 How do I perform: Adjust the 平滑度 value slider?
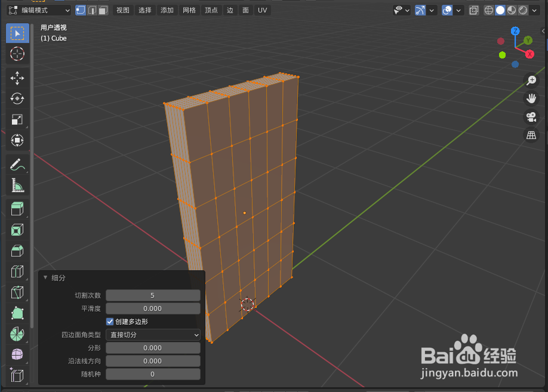[x=153, y=308]
